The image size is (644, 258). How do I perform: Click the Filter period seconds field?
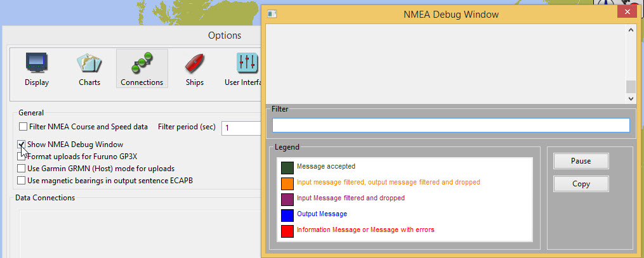tap(241, 128)
